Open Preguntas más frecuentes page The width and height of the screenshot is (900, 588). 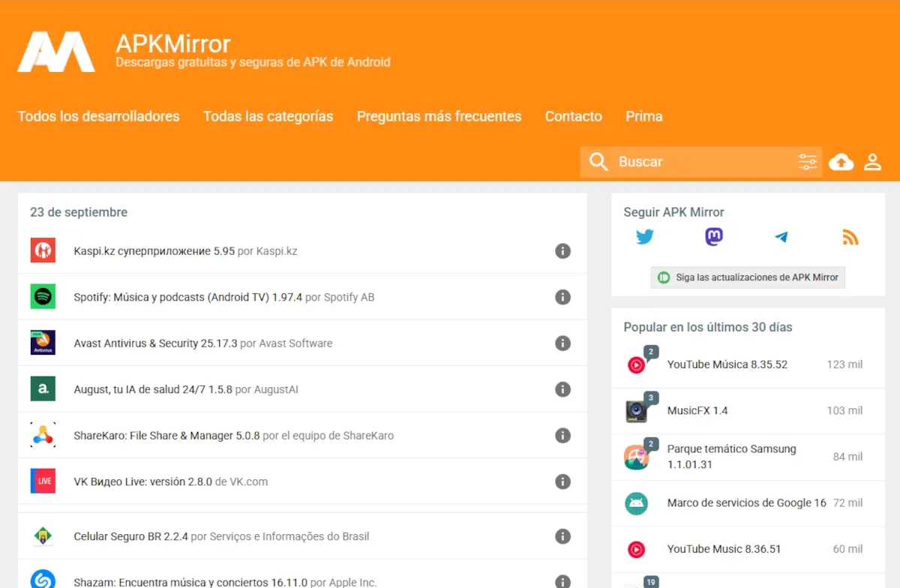point(439,116)
